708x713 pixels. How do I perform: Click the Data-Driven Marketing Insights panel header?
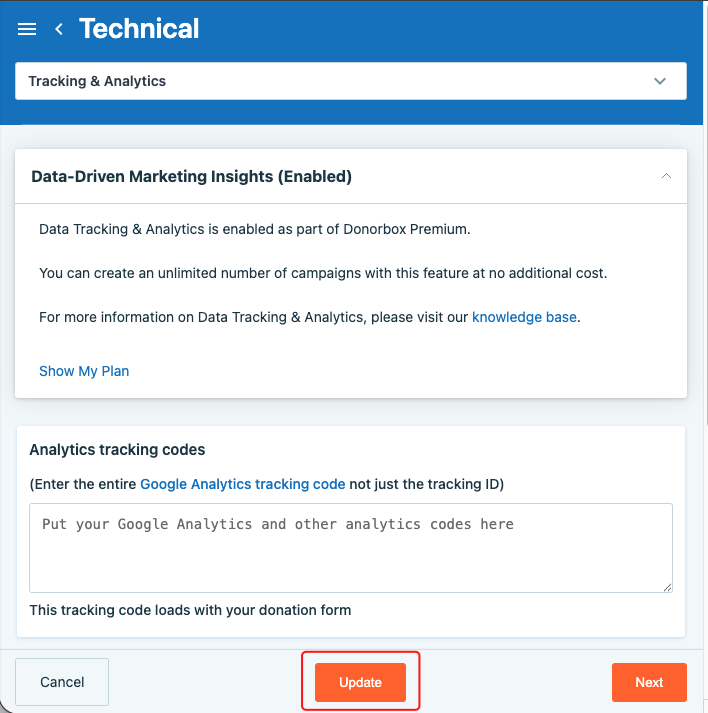click(192, 176)
